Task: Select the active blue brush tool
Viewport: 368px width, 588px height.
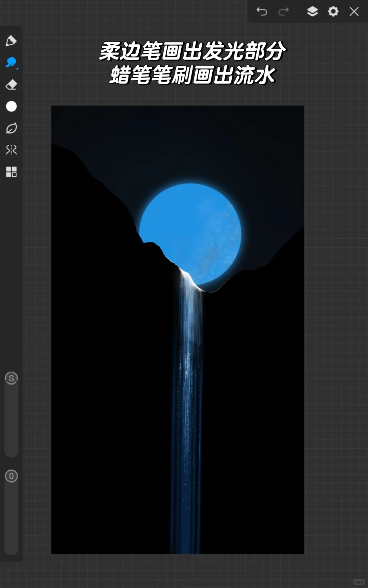Action: click(11, 63)
